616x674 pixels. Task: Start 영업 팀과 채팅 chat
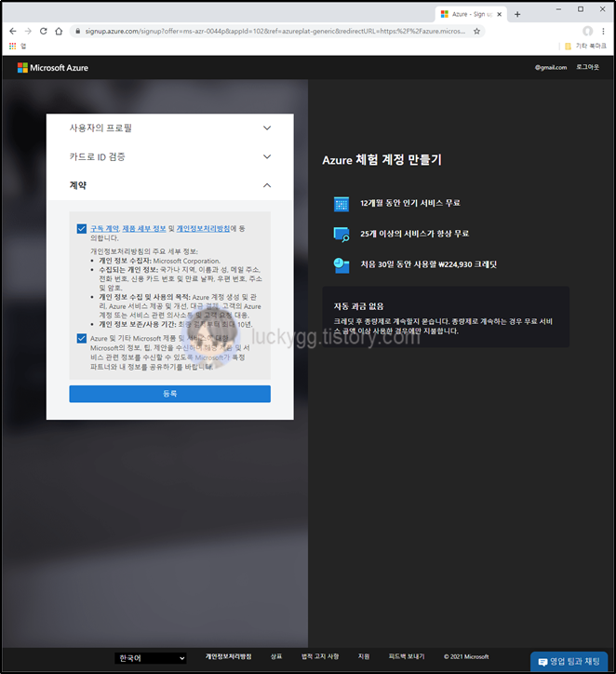pyautogui.click(x=569, y=662)
